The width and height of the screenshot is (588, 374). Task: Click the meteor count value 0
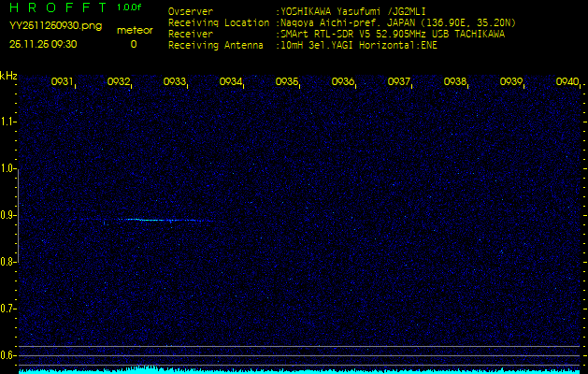point(134,44)
